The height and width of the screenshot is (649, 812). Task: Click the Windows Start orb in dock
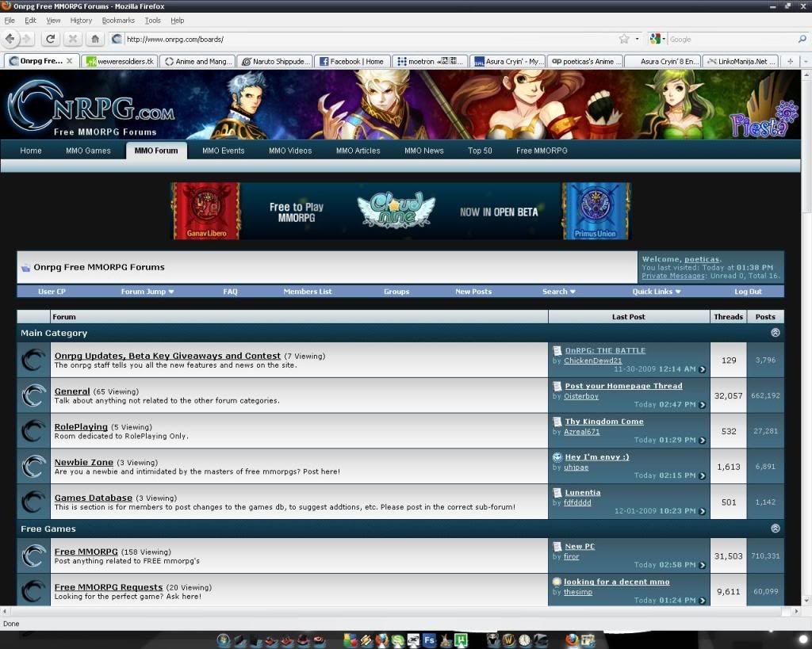pyautogui.click(x=224, y=639)
